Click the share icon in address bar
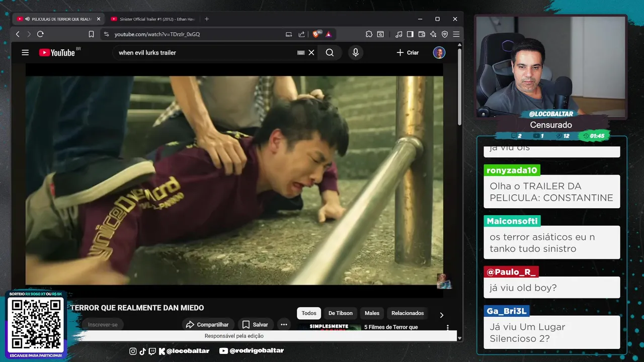The image size is (644, 362). point(301,34)
